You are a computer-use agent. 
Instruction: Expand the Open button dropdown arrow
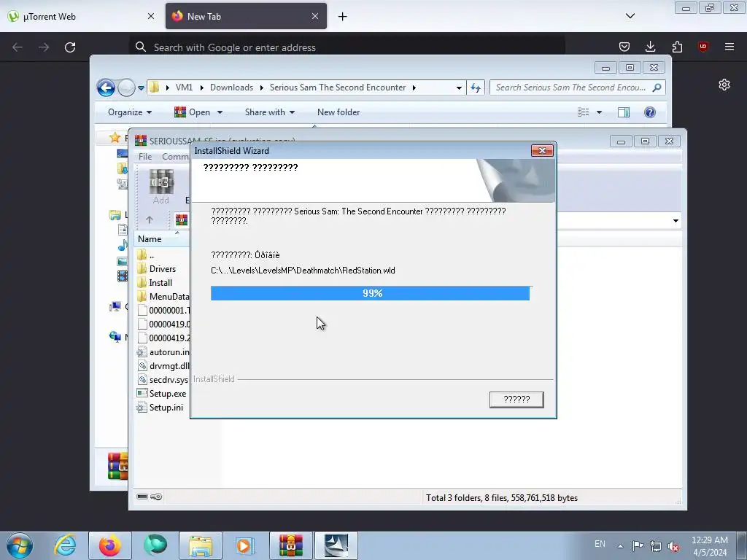220,112
